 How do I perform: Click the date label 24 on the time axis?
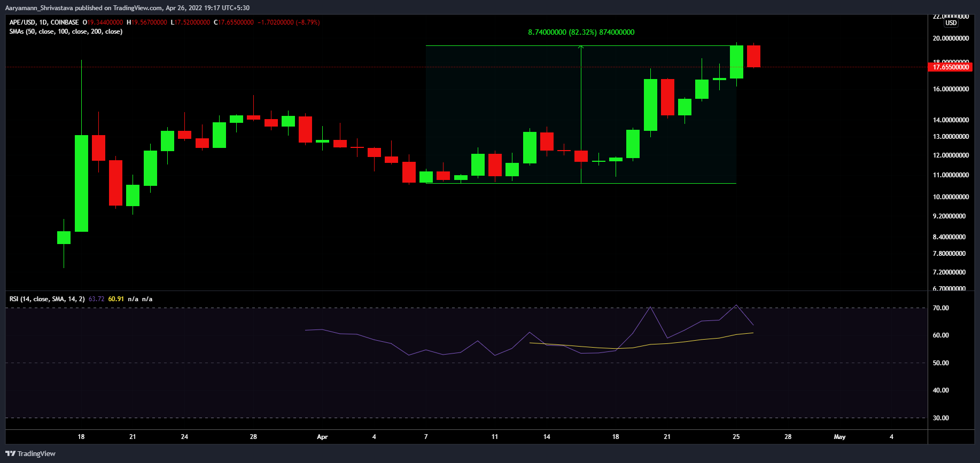coord(184,437)
